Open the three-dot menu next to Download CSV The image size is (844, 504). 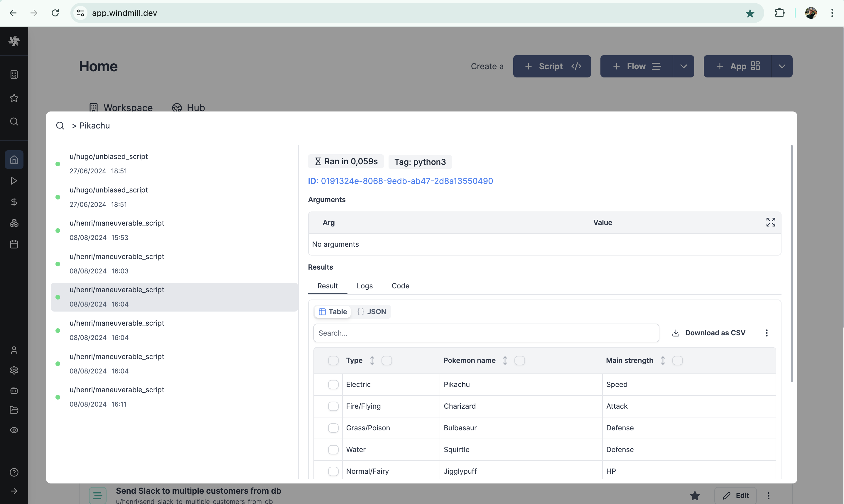point(767,333)
